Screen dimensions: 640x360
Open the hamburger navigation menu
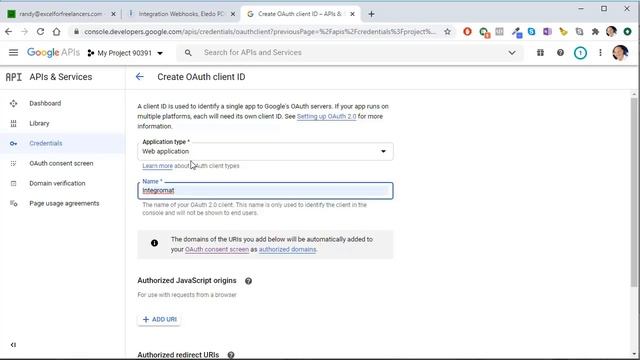(x=13, y=53)
